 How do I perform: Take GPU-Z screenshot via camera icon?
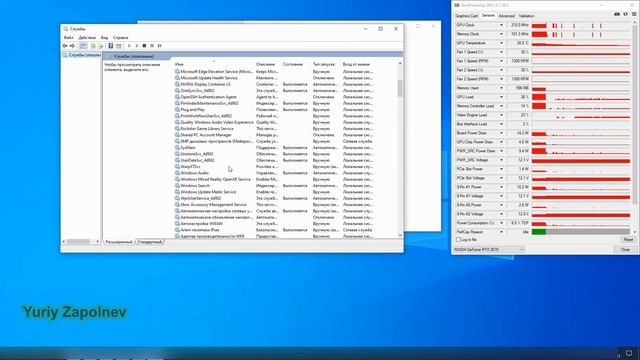(x=617, y=14)
